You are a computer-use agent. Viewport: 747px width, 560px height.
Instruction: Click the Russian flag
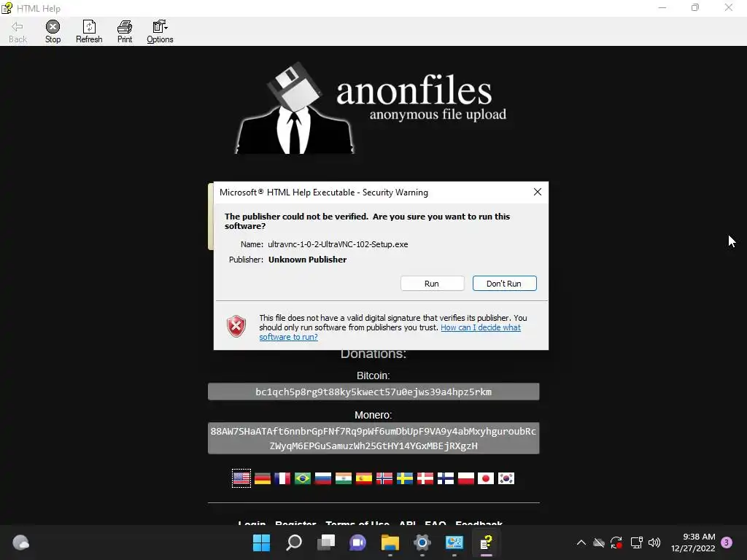(x=323, y=478)
